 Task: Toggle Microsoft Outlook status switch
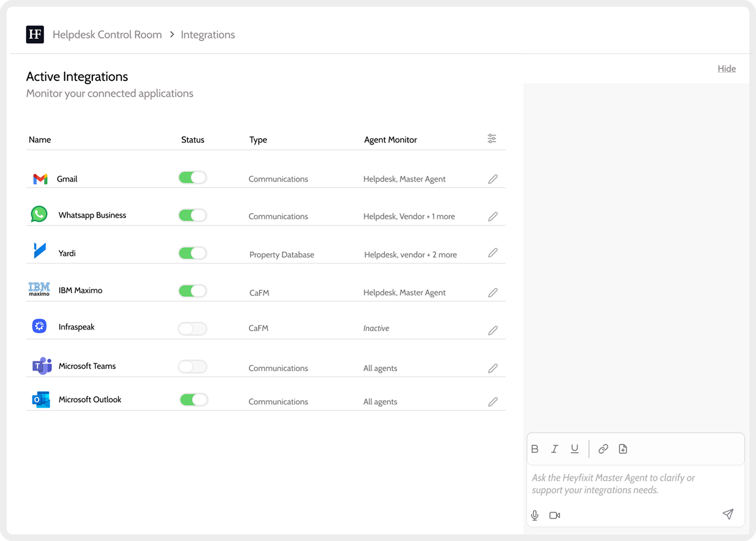pyautogui.click(x=193, y=400)
